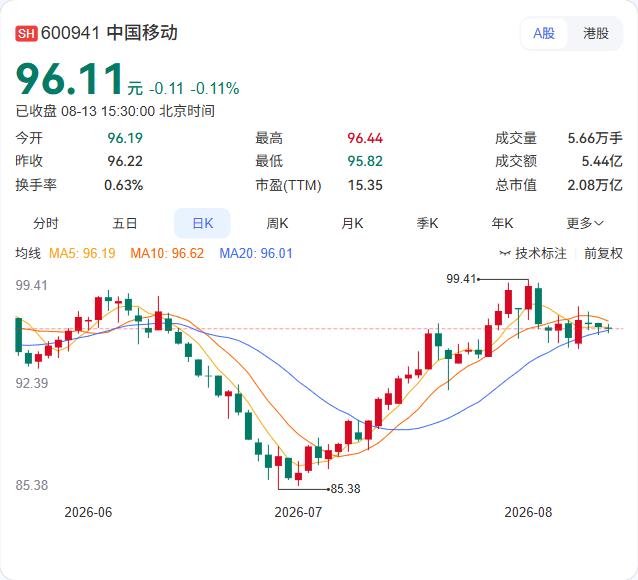The image size is (638, 580).
Task: Click the closing time 已收盘 08-13 15:30:00 text
Action: 115,111
